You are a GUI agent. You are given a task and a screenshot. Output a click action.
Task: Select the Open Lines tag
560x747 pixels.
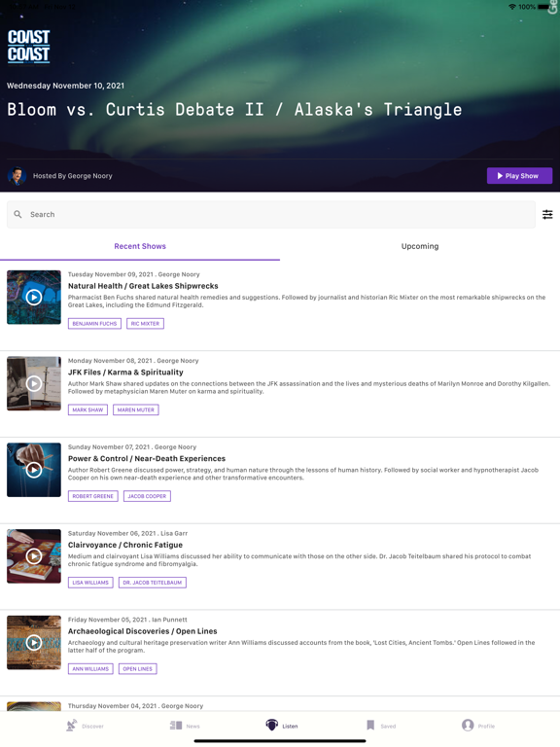tap(138, 668)
